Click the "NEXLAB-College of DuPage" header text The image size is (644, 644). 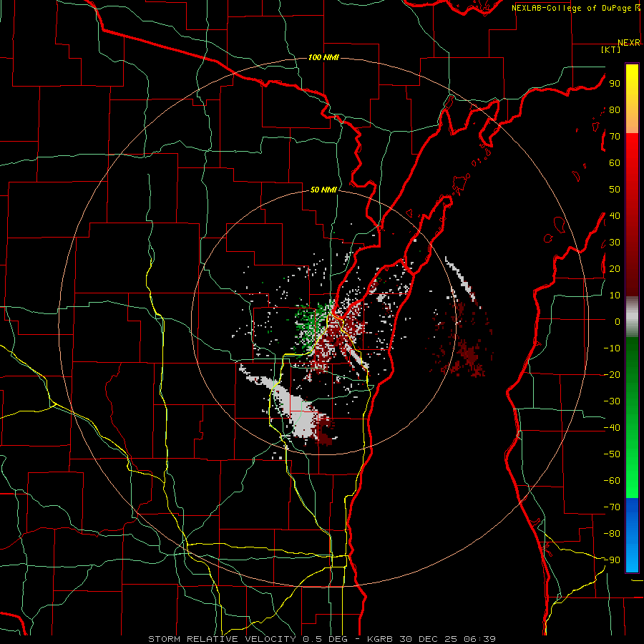point(571,8)
